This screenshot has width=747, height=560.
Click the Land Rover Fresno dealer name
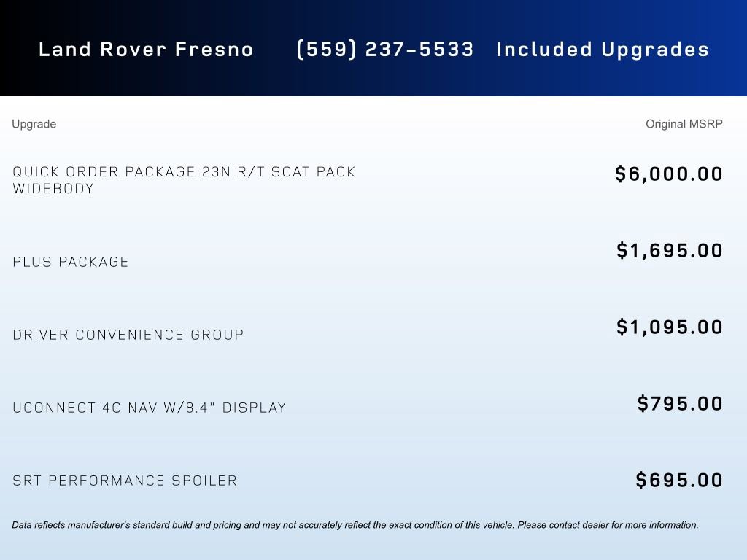(146, 50)
